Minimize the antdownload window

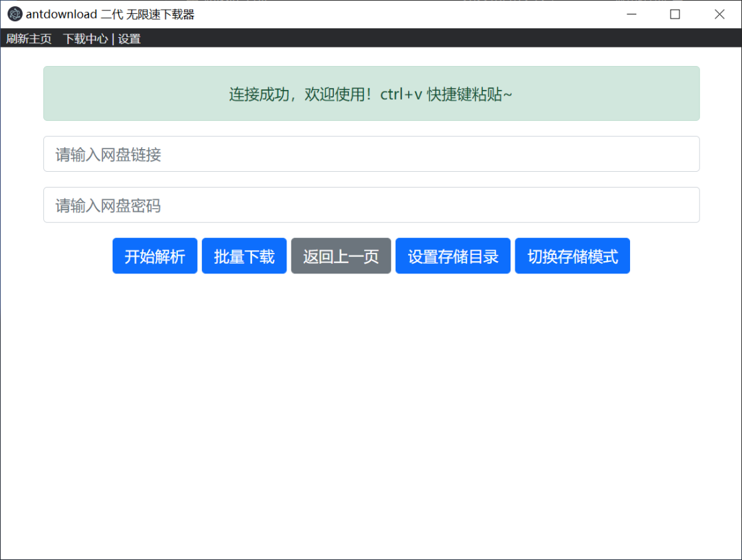point(631,14)
